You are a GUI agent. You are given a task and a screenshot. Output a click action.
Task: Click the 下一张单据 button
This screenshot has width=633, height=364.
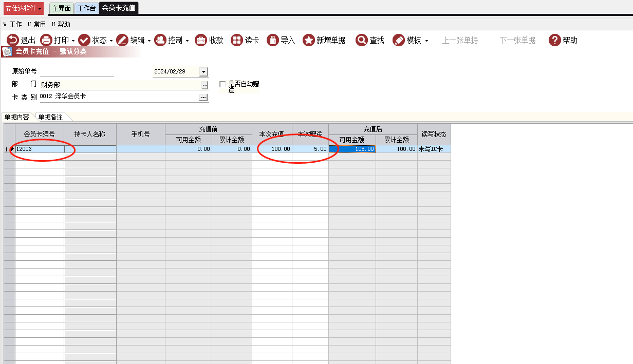point(517,41)
